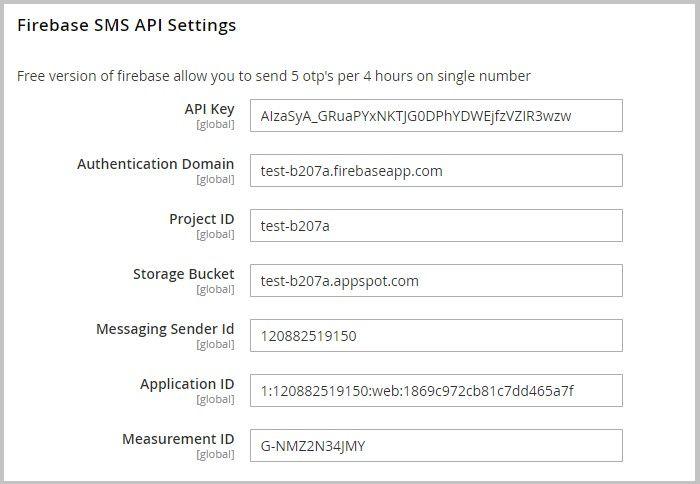Click the free version OTP limit note
700x484 pixels.
point(274,76)
